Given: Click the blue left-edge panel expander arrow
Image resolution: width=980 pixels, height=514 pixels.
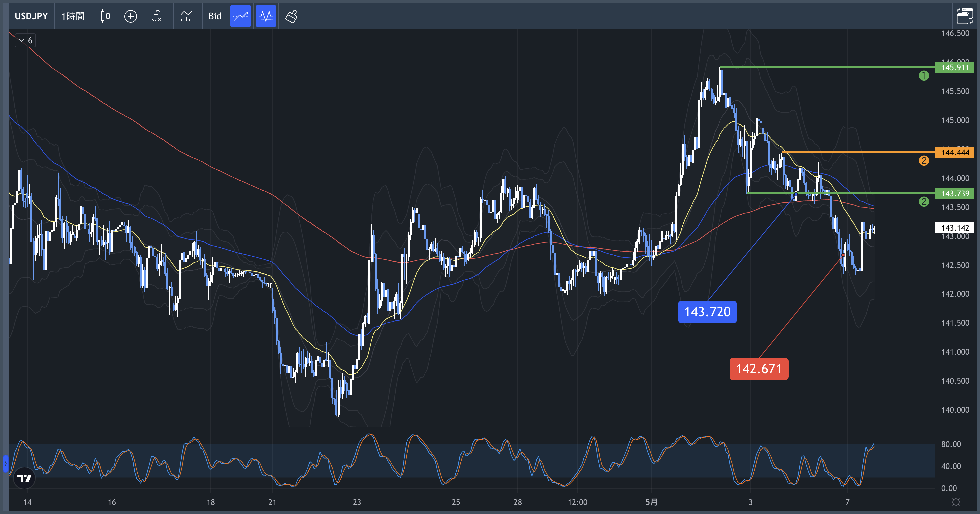Looking at the screenshot, I should [x=5, y=464].
